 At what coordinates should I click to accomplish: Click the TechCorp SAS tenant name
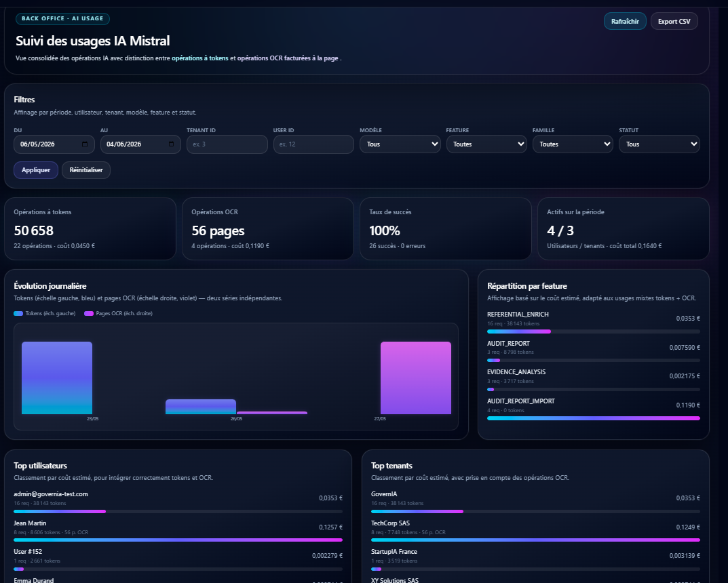(x=391, y=523)
